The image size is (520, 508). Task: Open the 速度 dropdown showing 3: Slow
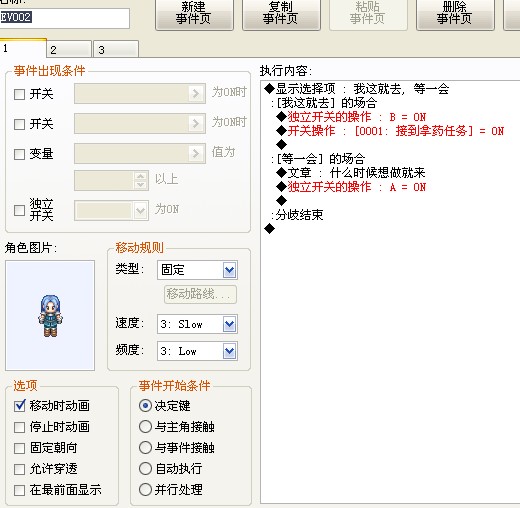(x=197, y=324)
